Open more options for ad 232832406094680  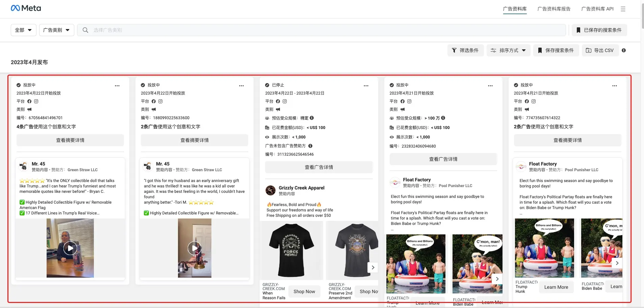point(490,86)
